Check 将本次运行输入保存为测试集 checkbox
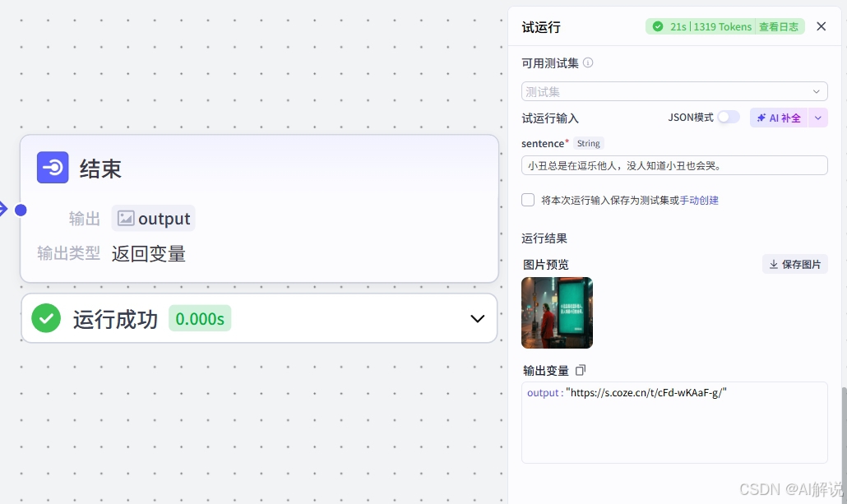847x504 pixels. pos(528,200)
